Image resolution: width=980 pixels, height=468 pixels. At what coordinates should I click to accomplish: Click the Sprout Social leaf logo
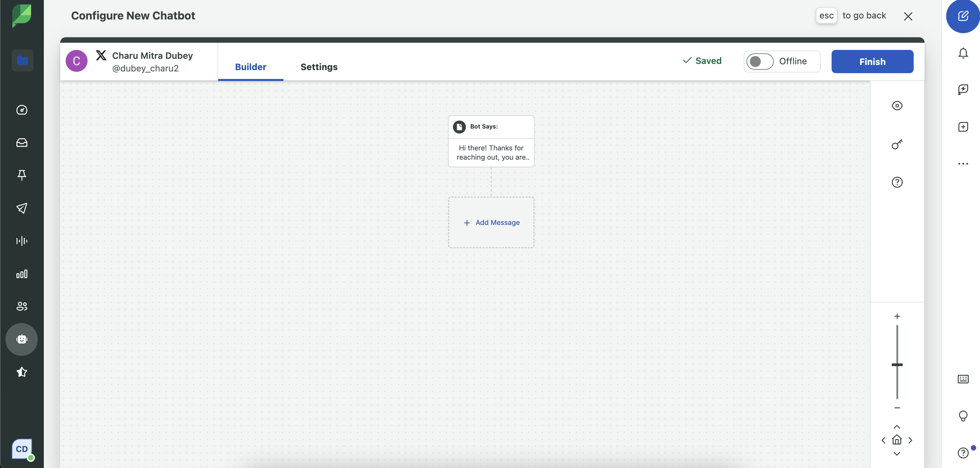pyautogui.click(x=22, y=15)
